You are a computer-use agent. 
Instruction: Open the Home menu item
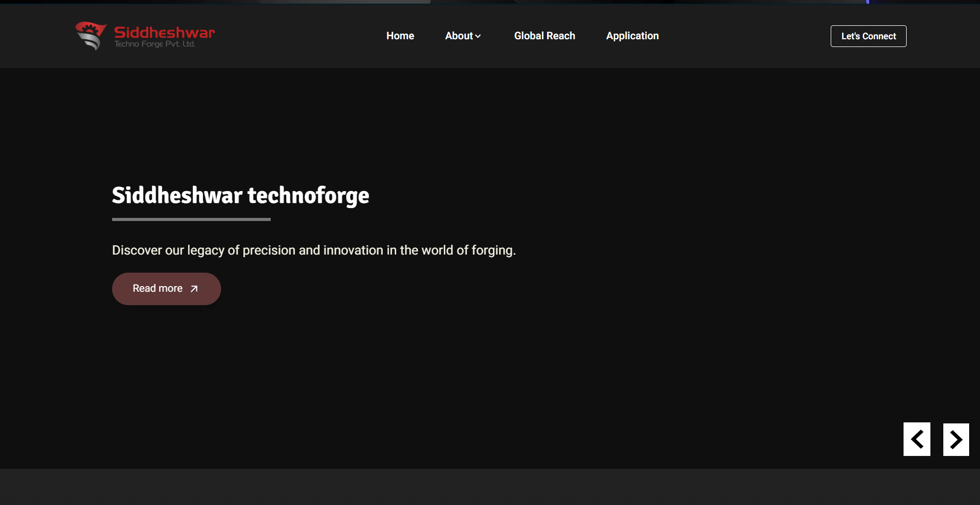pyautogui.click(x=400, y=36)
